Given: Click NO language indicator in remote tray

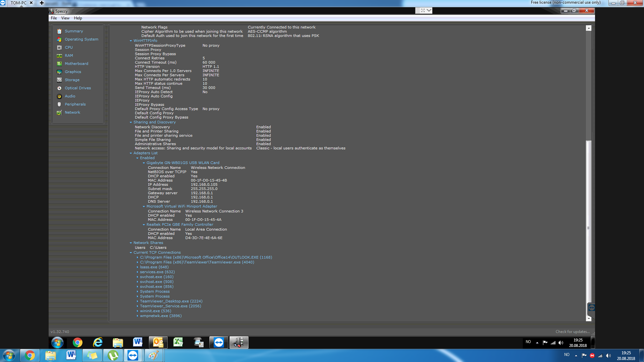Looking at the screenshot, I should point(528,342).
